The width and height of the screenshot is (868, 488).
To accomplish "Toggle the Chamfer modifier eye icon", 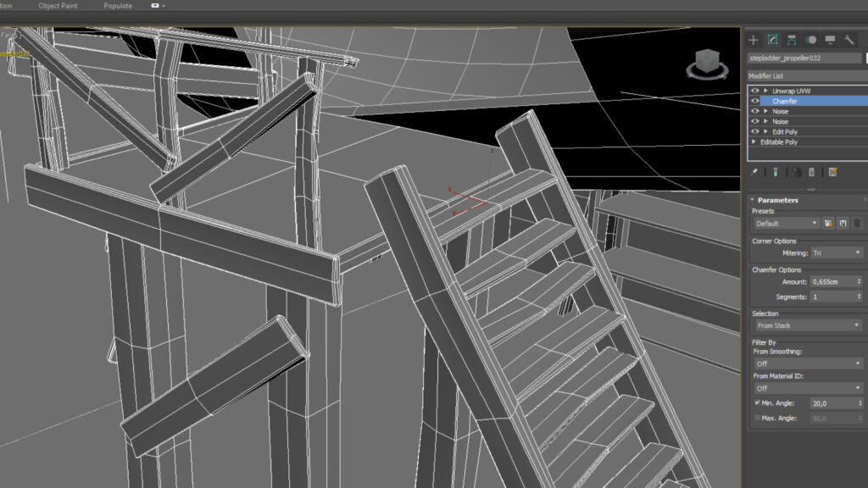I will (755, 101).
